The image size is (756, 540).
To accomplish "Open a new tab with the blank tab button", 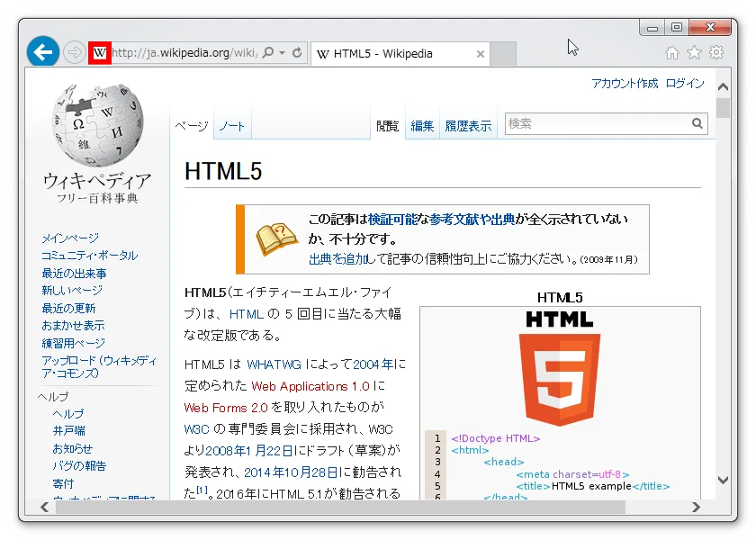I will (503, 53).
